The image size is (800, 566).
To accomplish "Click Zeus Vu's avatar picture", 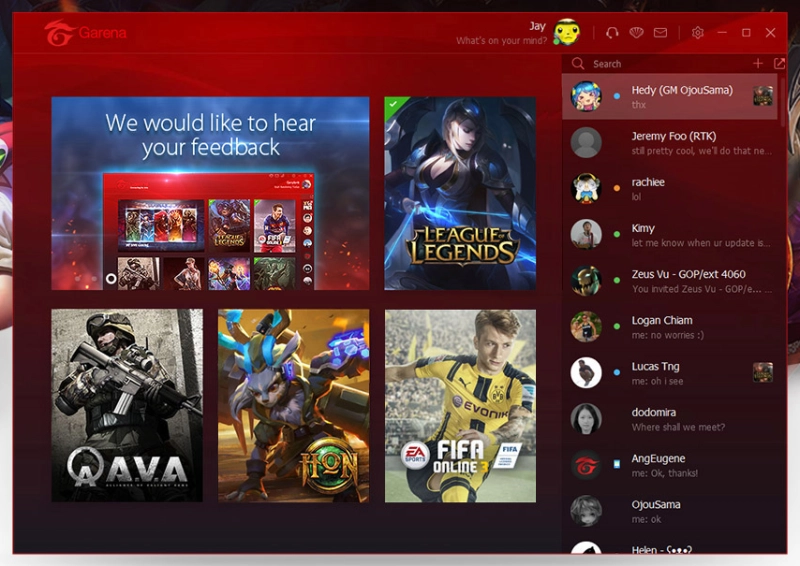I will (x=586, y=280).
